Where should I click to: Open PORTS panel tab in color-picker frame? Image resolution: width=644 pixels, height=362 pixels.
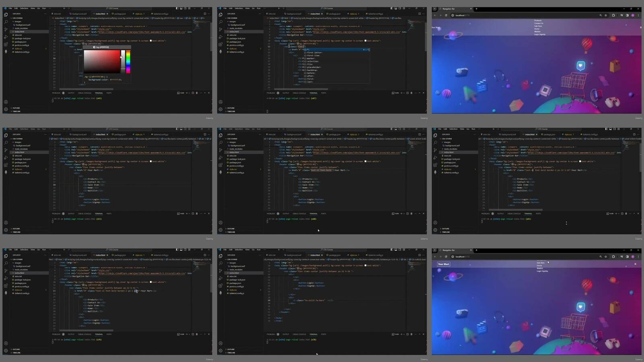109,93
